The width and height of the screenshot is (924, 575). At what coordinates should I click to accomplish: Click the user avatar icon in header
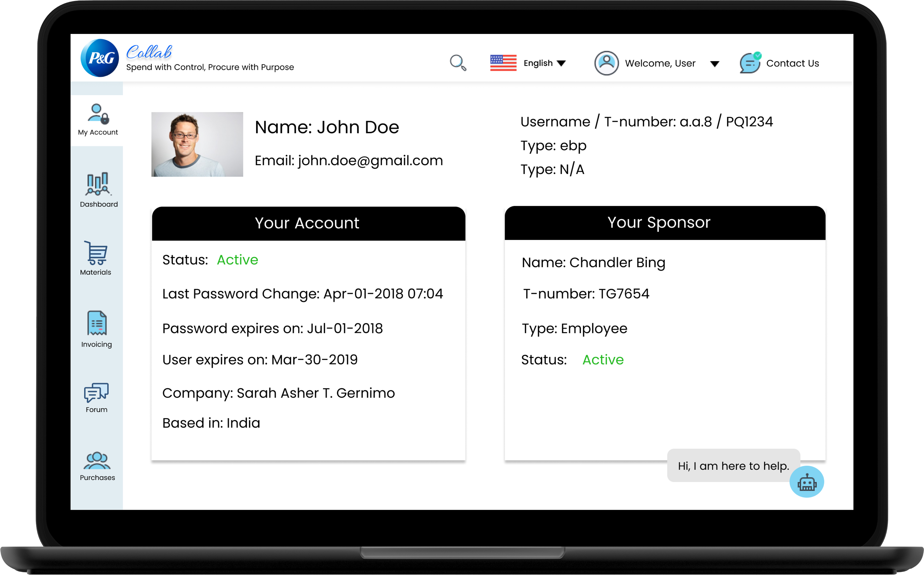point(606,63)
